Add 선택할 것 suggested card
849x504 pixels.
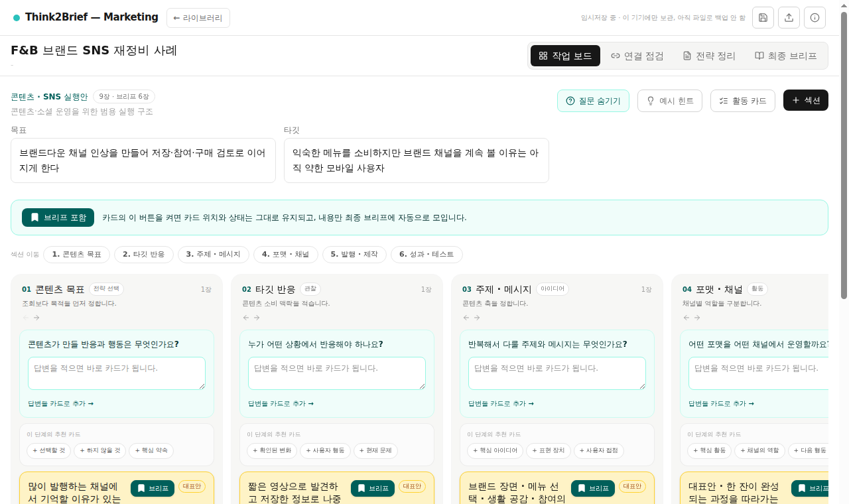point(48,451)
